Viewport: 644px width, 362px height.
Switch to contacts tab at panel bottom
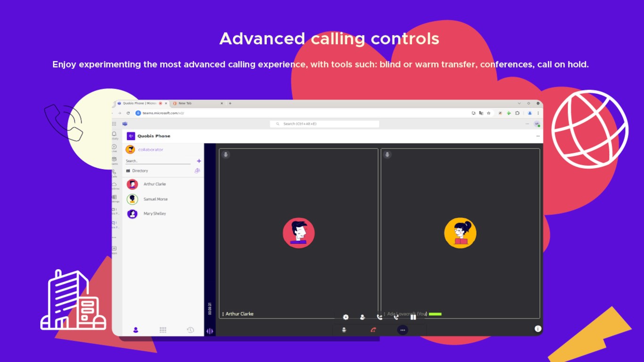136,330
